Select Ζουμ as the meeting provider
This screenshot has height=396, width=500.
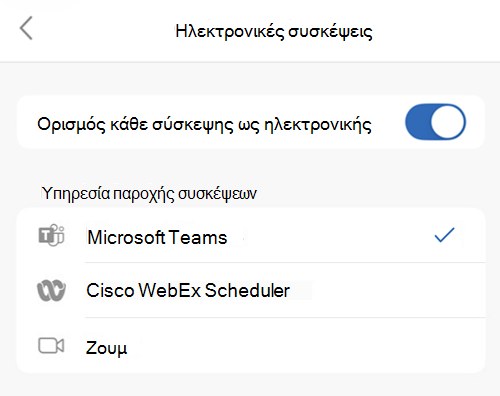tap(251, 346)
